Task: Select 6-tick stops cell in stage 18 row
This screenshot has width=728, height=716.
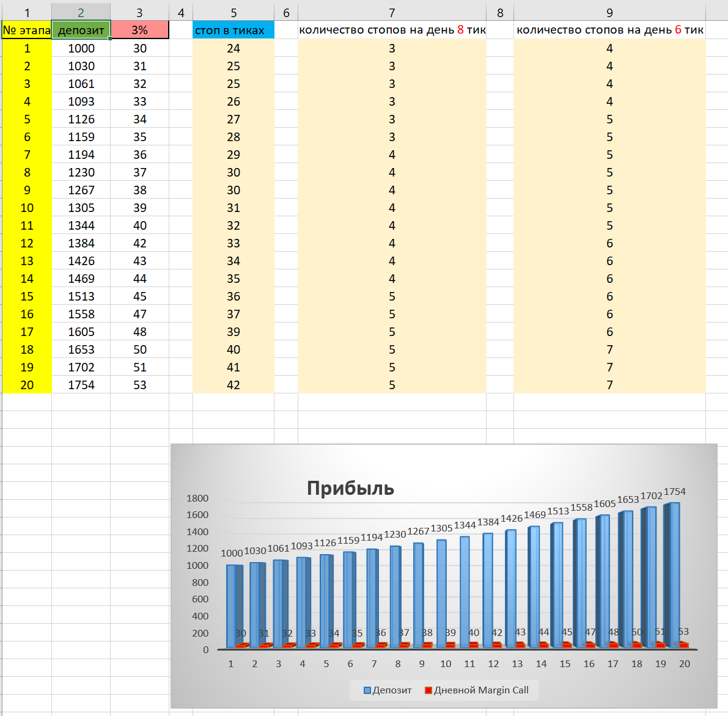Action: (x=609, y=349)
